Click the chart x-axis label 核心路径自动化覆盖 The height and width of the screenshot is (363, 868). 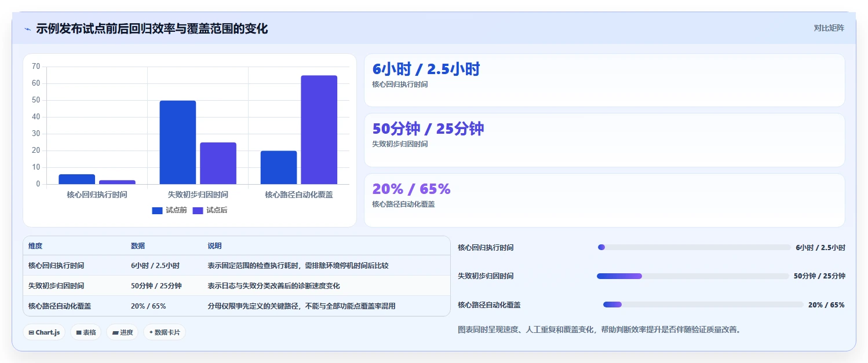(x=299, y=195)
